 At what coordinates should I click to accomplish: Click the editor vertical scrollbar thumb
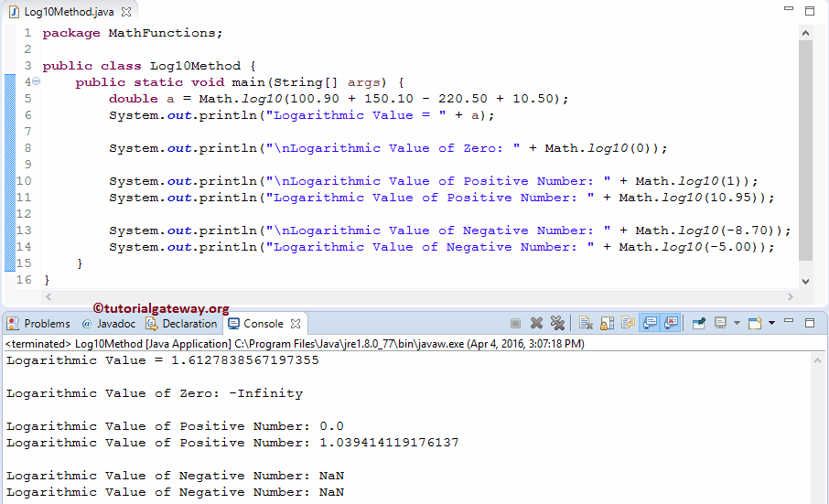point(805,150)
